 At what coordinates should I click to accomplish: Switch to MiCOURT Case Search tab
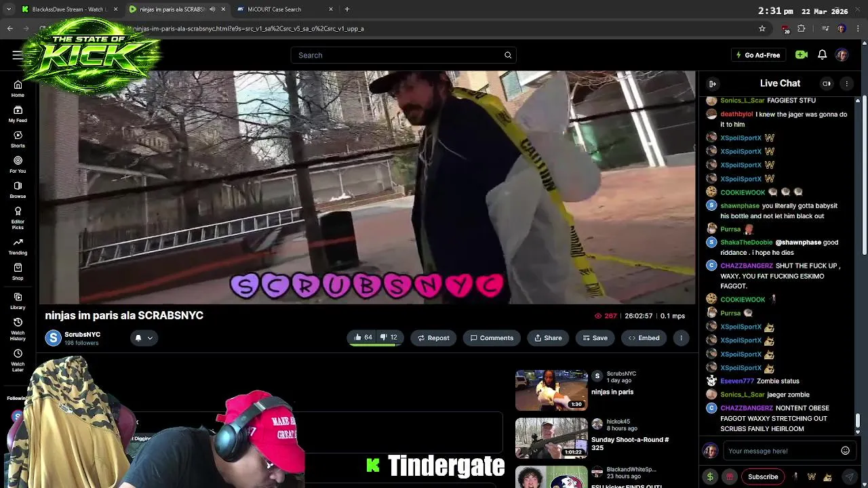[285, 9]
